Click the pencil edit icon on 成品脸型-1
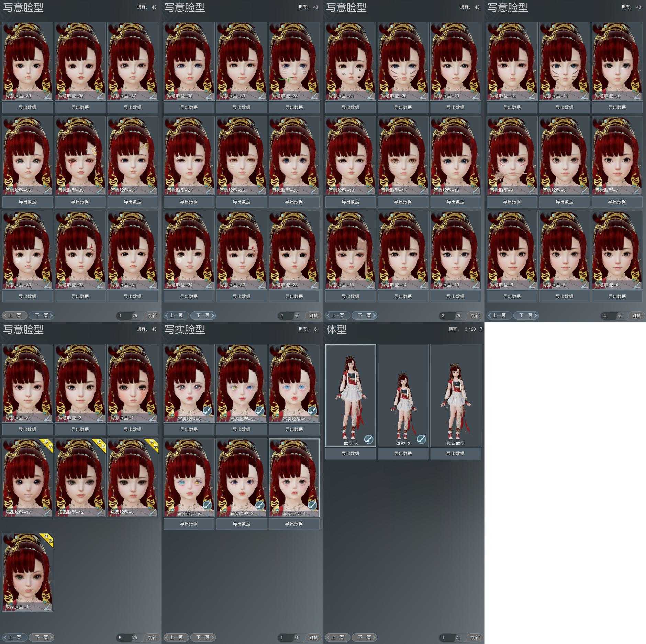This screenshot has width=646, height=644. 48,607
